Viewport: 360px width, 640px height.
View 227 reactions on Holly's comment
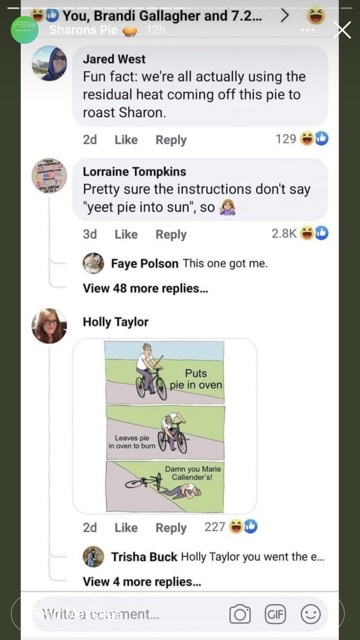point(231,527)
